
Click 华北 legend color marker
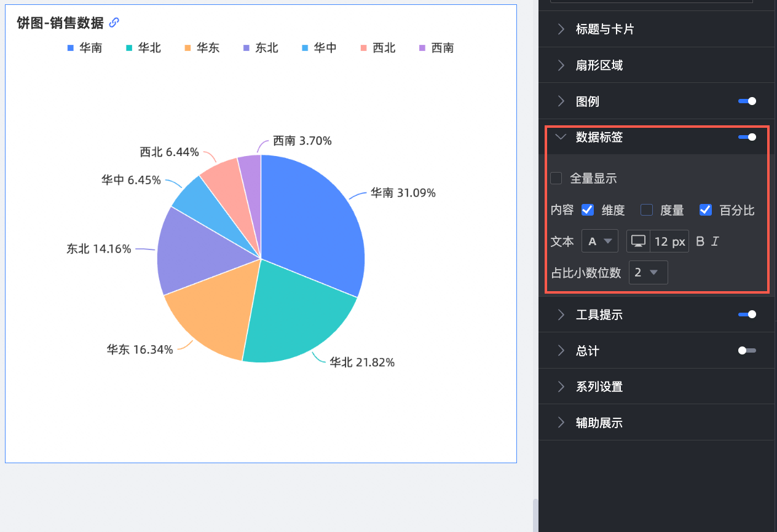pyautogui.click(x=129, y=48)
